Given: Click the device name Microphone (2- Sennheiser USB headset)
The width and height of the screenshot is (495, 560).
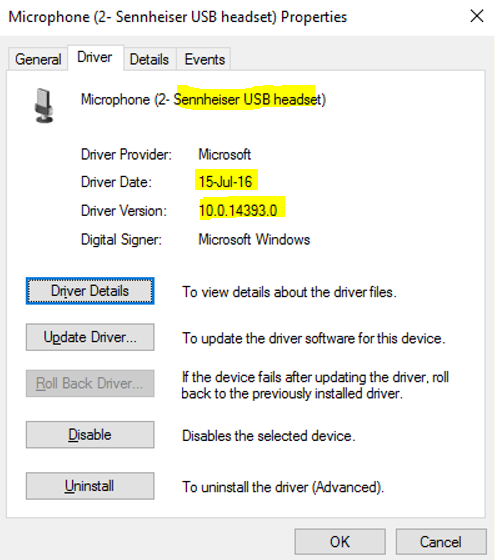Looking at the screenshot, I should coord(204,99).
